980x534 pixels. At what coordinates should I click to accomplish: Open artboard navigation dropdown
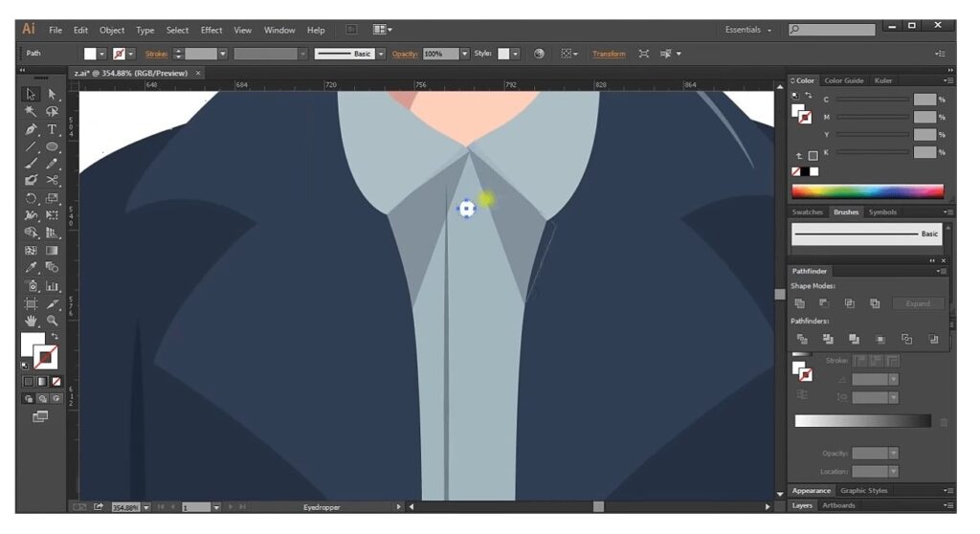[216, 508]
